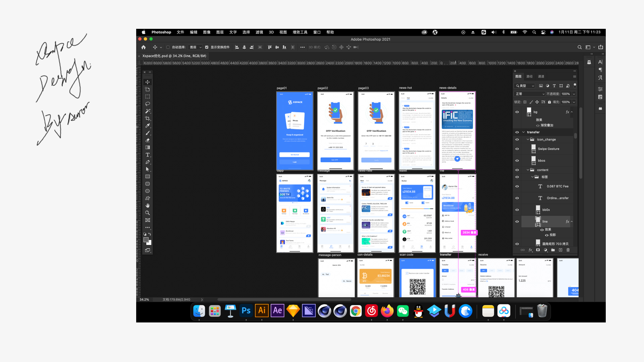Toggle the 投影 drop shadow effect eye
This screenshot has height=362, width=644.
(x=547, y=235)
